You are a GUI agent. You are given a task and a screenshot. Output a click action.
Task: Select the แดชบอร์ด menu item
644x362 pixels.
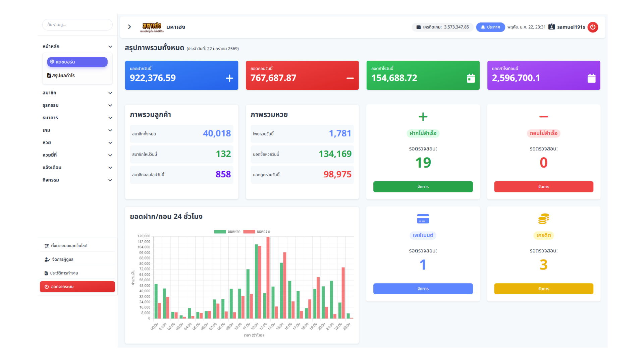click(x=77, y=62)
